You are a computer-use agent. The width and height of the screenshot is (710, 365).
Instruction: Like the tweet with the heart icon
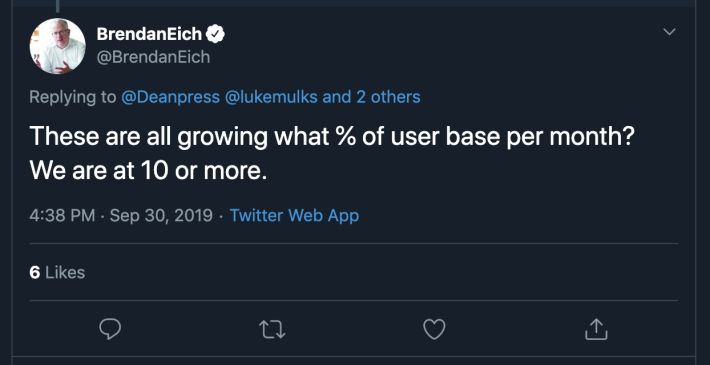point(434,329)
